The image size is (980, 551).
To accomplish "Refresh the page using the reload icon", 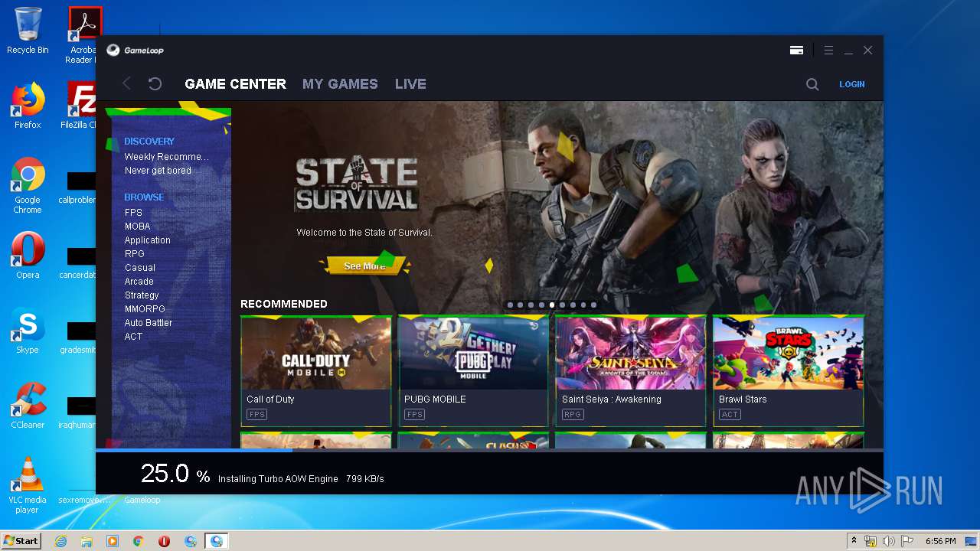I will [155, 84].
